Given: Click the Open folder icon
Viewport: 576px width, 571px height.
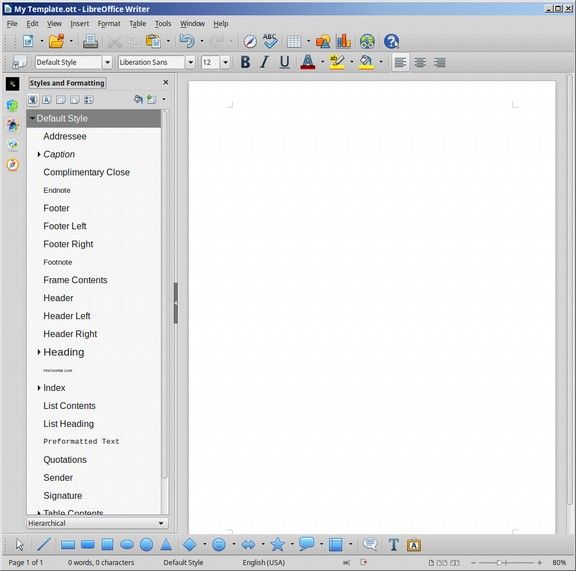Looking at the screenshot, I should coord(56,41).
